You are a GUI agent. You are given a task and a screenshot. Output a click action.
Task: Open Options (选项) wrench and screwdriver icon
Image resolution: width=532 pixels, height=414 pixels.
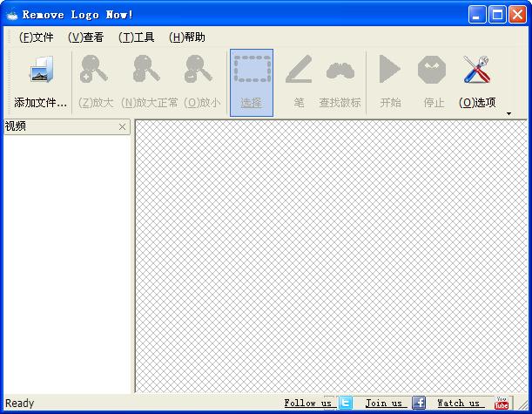coord(476,69)
